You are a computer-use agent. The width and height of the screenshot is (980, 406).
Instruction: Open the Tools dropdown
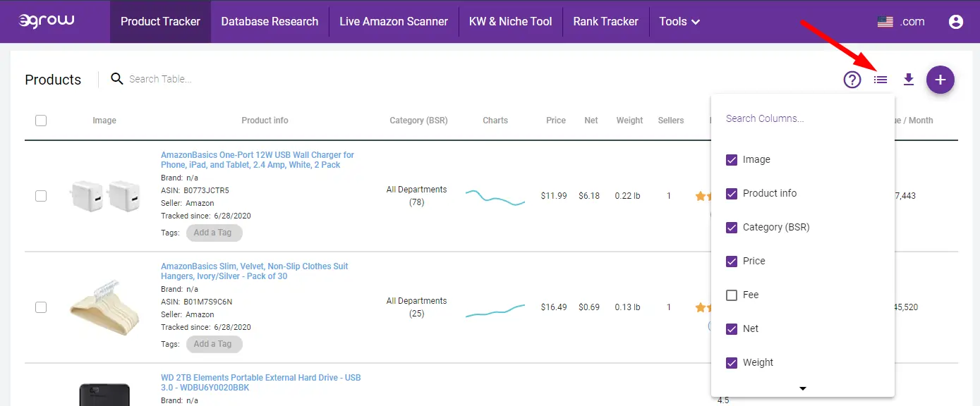click(x=678, y=22)
